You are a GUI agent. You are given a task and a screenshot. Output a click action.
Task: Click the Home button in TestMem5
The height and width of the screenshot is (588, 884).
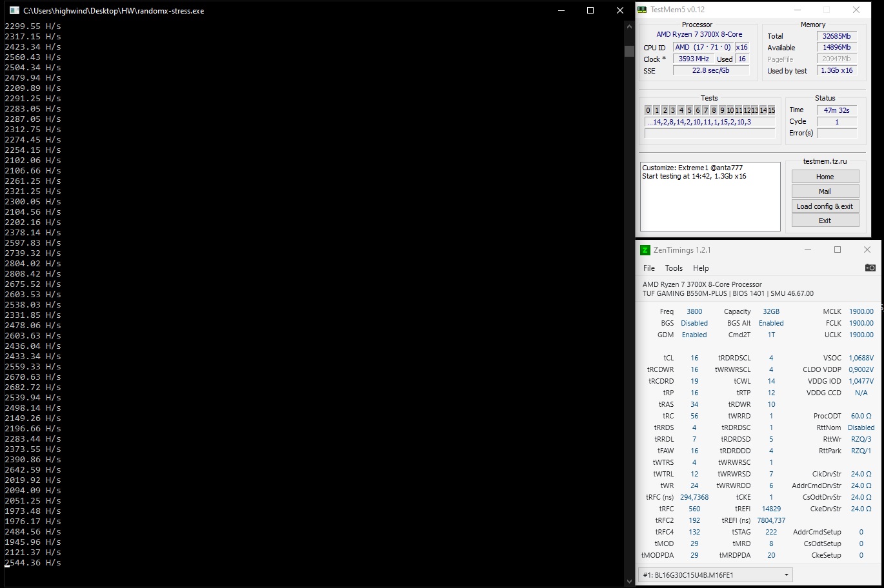[825, 177]
